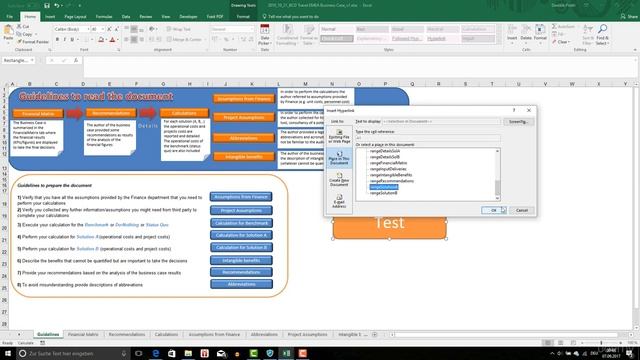Open the Name Box dropdown arrow
The height and width of the screenshot is (360, 640).
[x=32, y=60]
